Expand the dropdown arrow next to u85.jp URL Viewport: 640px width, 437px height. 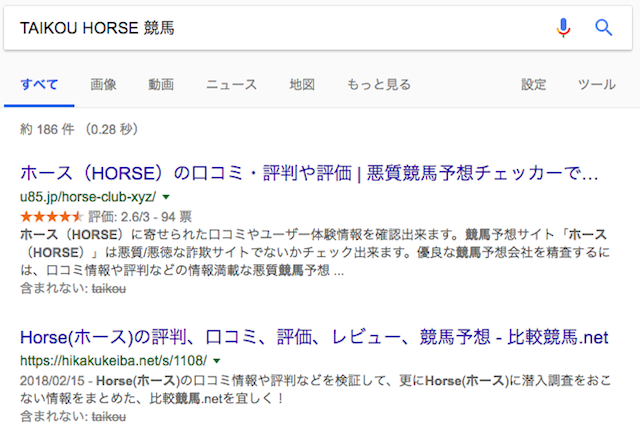(x=166, y=197)
